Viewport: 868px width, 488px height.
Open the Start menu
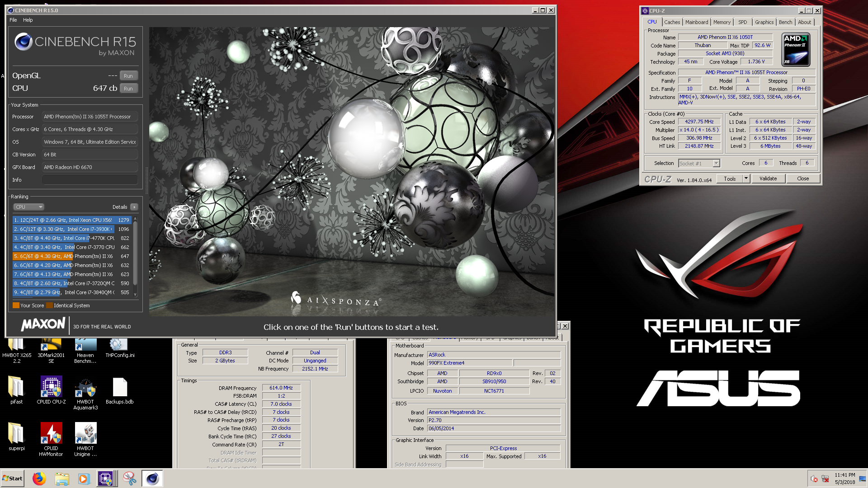[x=13, y=479]
